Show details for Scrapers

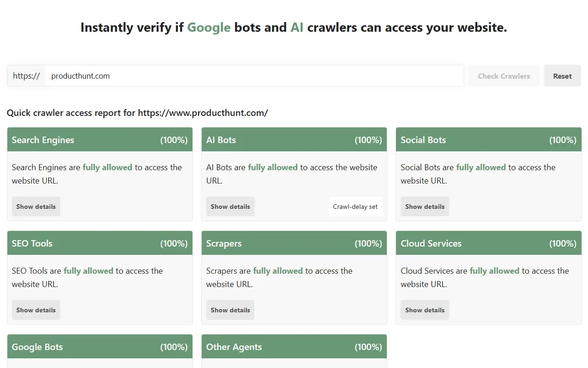coord(230,310)
